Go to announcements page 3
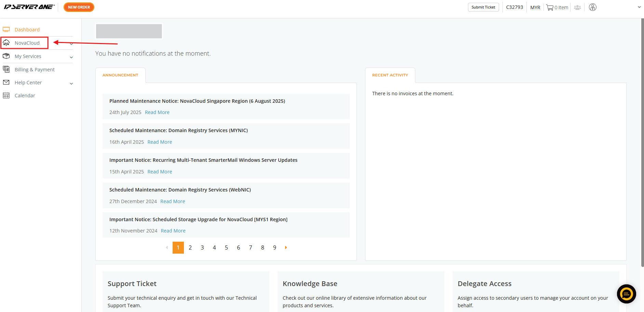This screenshot has width=644, height=312. [x=202, y=247]
